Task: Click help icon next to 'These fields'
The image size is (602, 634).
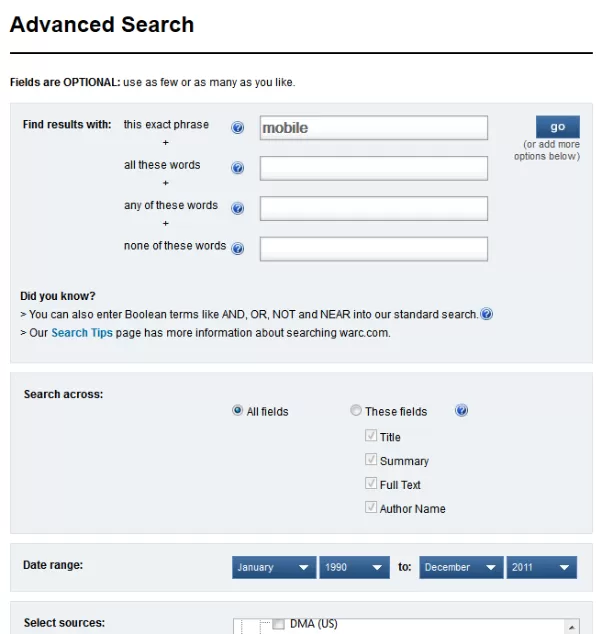Action: (x=461, y=411)
